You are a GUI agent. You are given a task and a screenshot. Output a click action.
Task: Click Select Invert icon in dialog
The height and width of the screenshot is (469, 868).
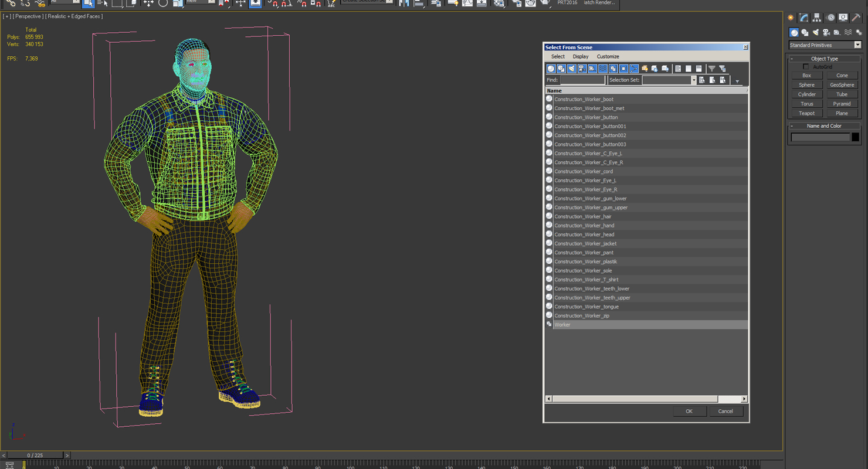click(723, 80)
